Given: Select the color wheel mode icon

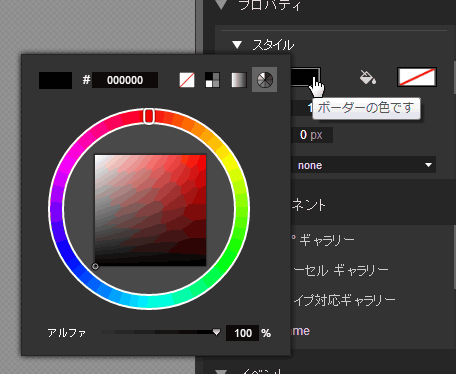Looking at the screenshot, I should (265, 80).
